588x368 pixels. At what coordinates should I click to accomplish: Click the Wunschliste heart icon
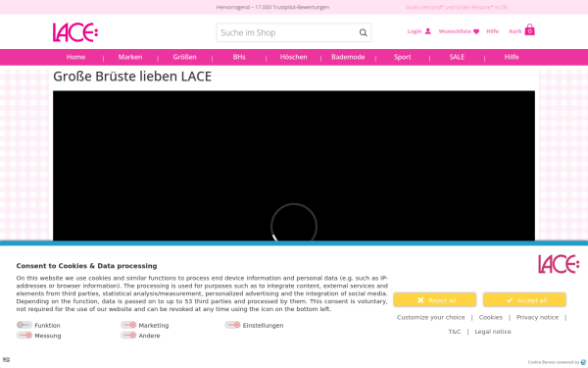pos(476,31)
